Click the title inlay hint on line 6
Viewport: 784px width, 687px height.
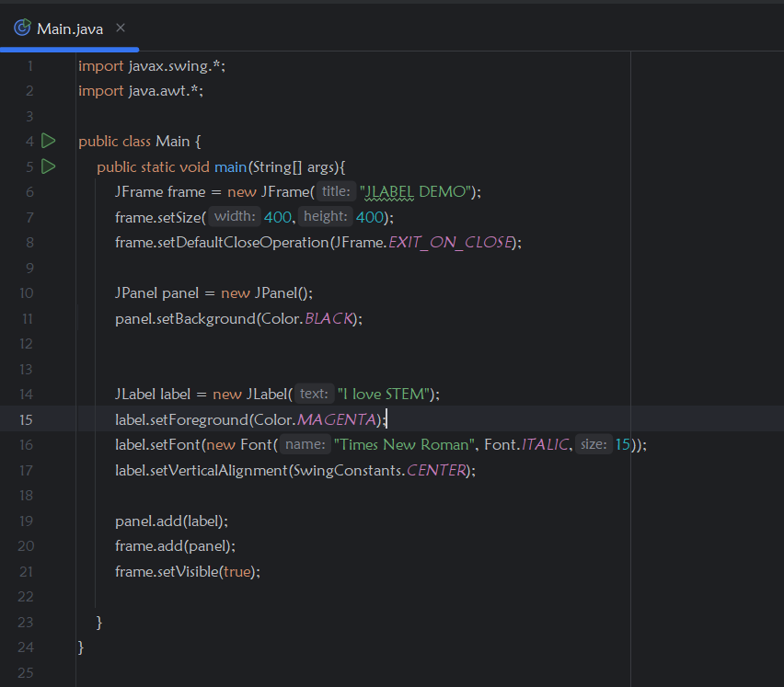pyautogui.click(x=335, y=191)
